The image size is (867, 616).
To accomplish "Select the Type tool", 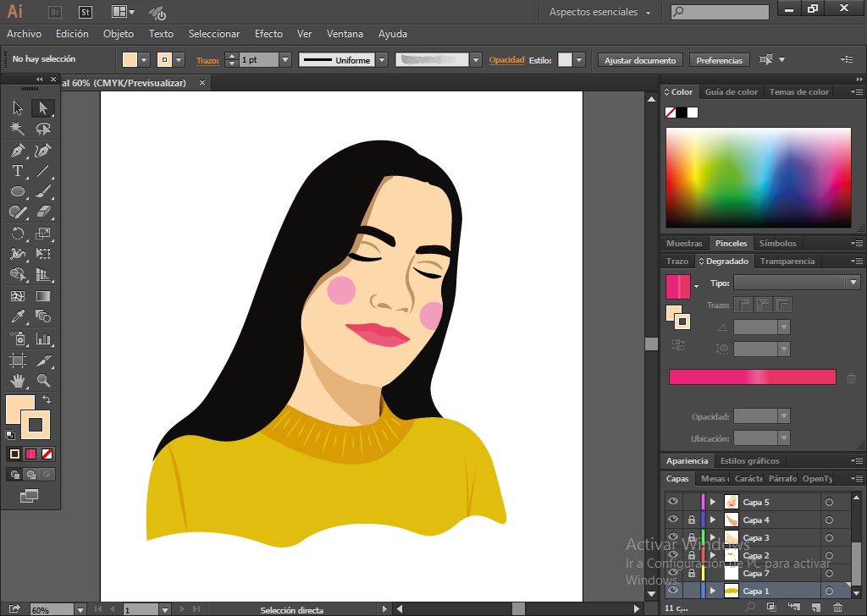I will [18, 171].
